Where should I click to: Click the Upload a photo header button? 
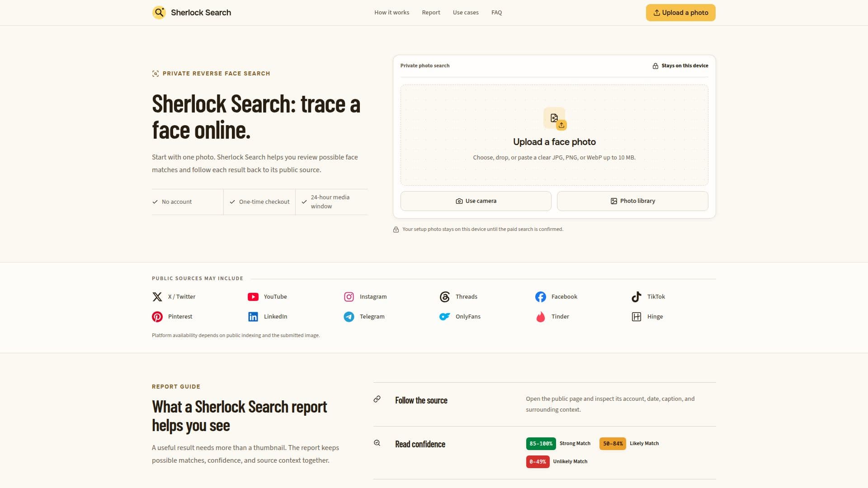pos(680,13)
